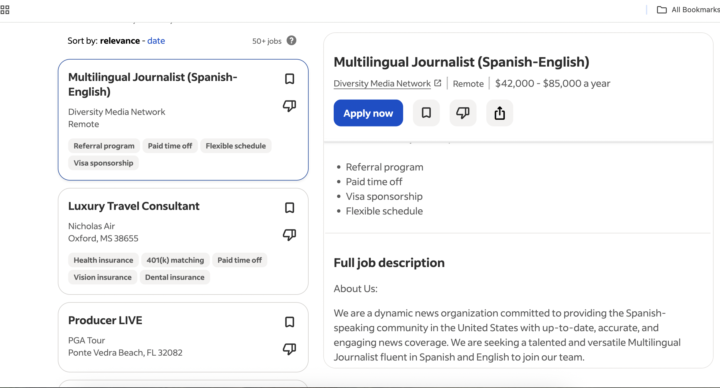This screenshot has height=388, width=720.
Task: Save the Luxury Travel Consultant job
Action: click(x=289, y=208)
